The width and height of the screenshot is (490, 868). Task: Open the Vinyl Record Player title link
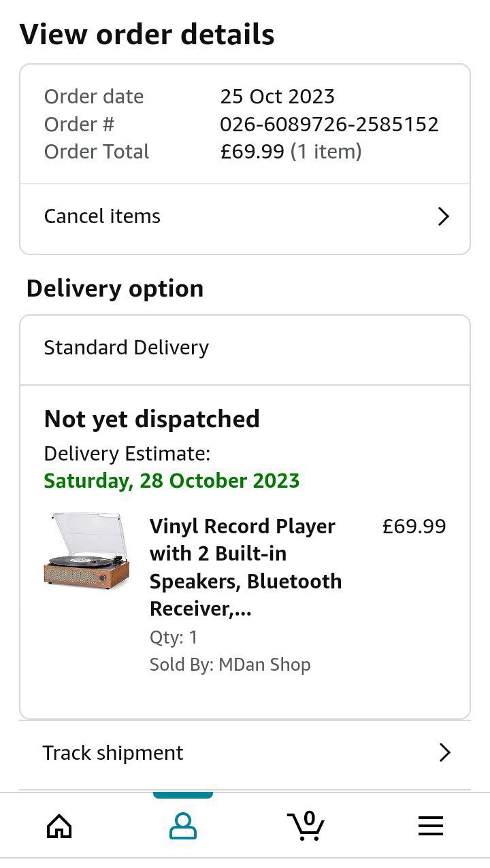[x=245, y=567]
